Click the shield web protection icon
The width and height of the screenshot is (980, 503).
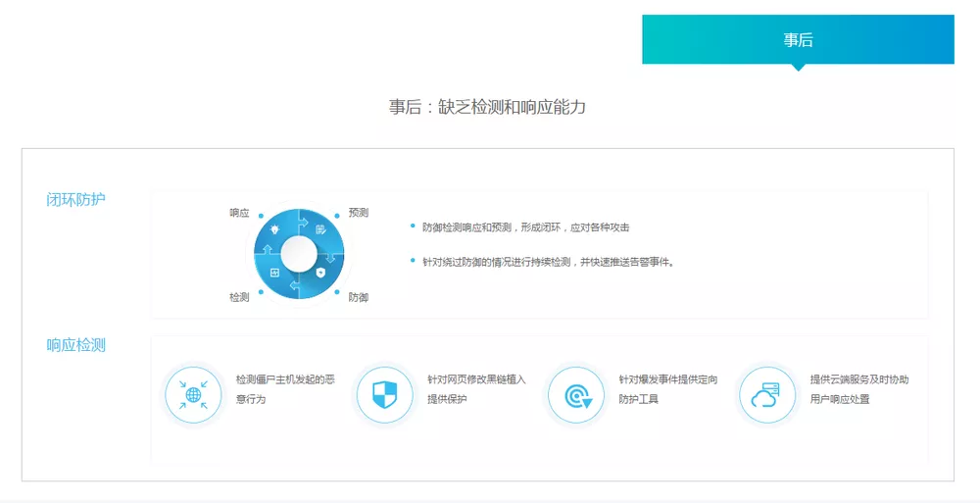click(x=384, y=395)
